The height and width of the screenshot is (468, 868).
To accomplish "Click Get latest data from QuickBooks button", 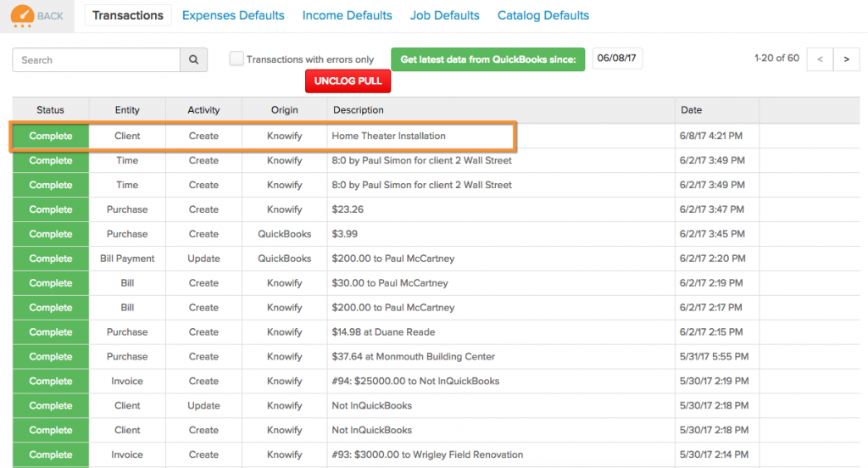I will [487, 59].
